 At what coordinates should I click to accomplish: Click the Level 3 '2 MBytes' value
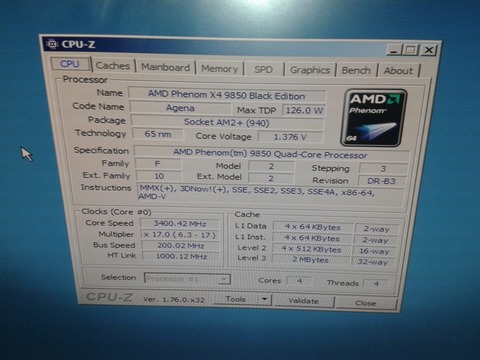[311, 260]
